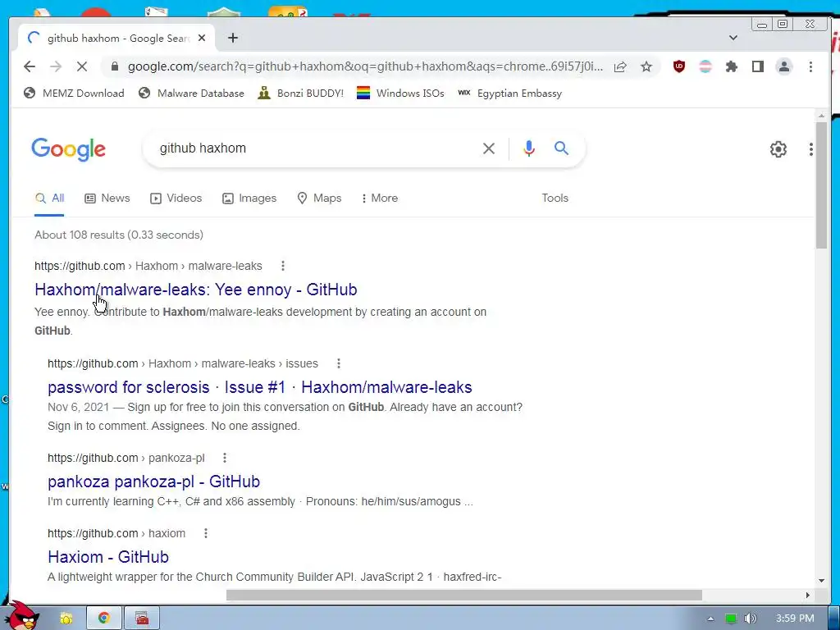This screenshot has width=840, height=630.
Task: Submit search with the magnifier icon
Action: (561, 148)
